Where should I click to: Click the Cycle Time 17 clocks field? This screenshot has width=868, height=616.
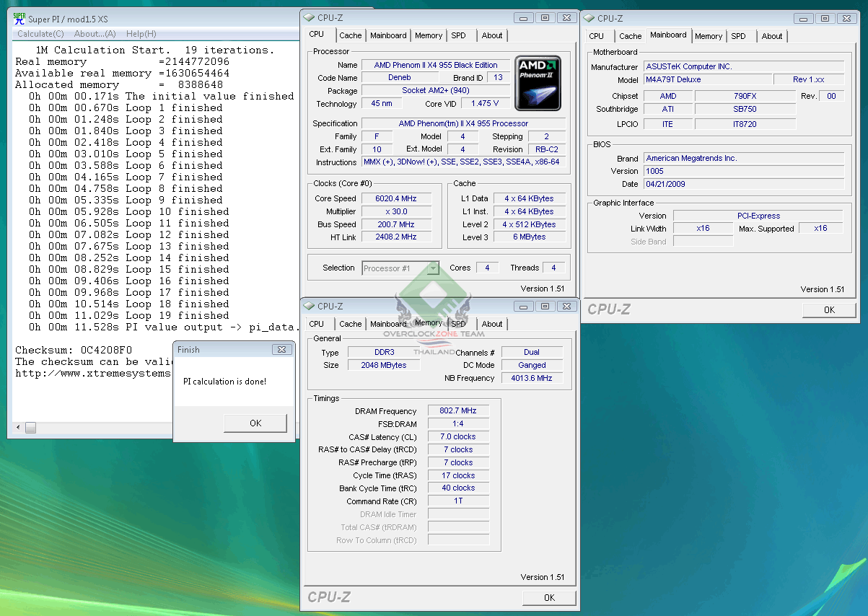click(x=458, y=475)
